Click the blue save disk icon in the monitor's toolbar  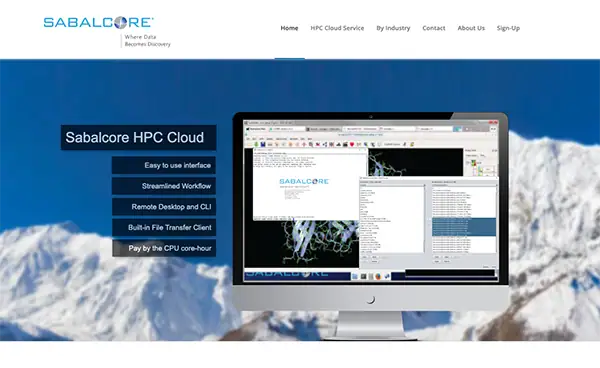[263, 144]
